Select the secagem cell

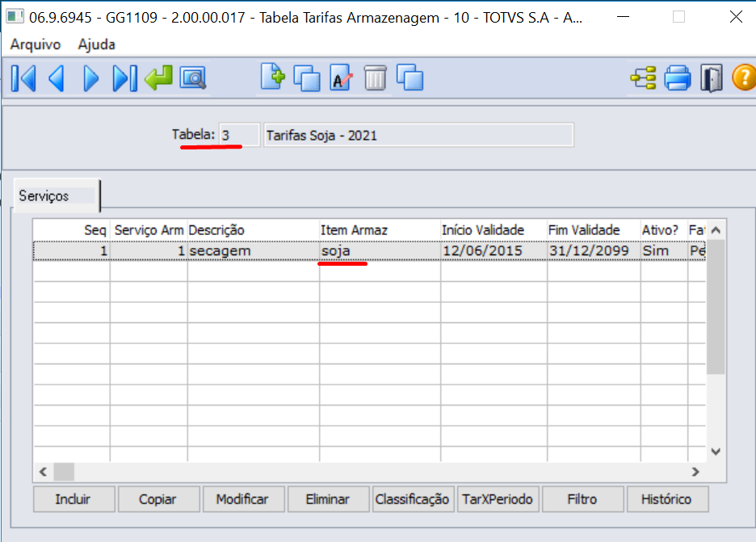254,251
